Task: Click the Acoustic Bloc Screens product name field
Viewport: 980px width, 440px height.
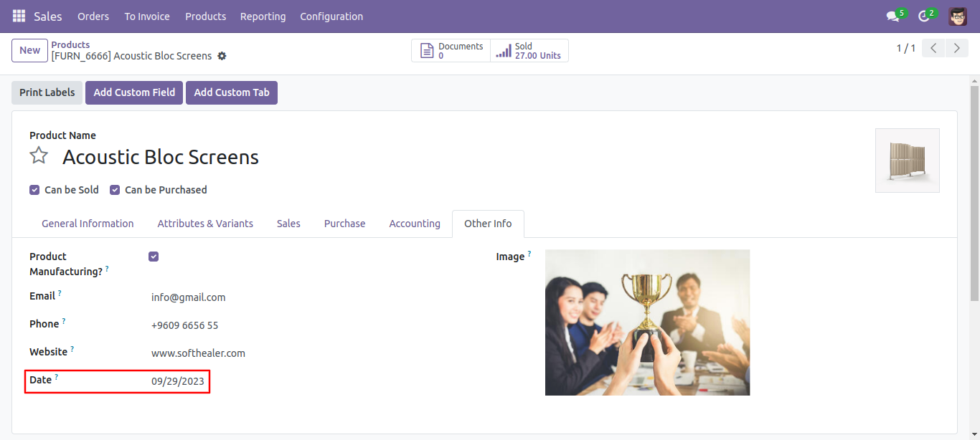Action: click(x=161, y=157)
